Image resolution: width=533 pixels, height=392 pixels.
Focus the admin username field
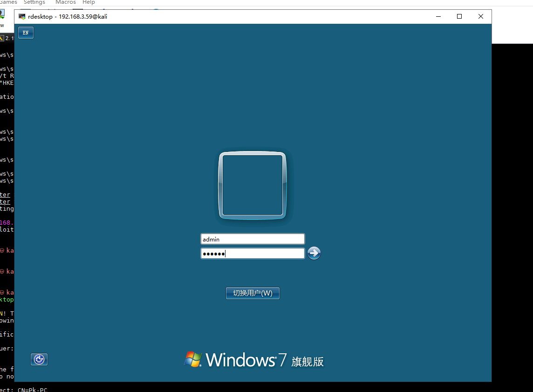pos(253,239)
